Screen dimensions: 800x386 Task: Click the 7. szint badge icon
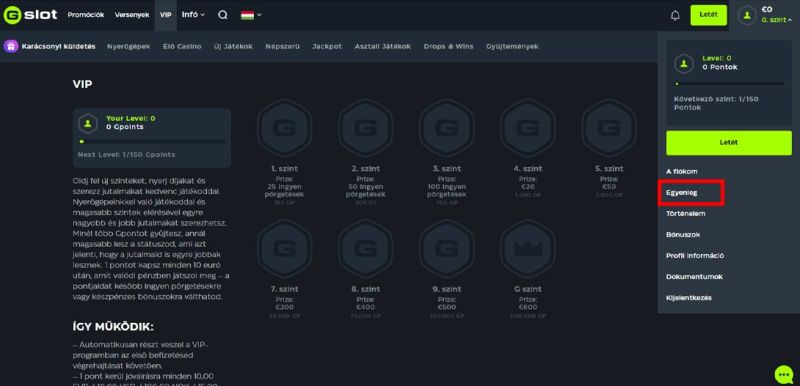tap(284, 248)
